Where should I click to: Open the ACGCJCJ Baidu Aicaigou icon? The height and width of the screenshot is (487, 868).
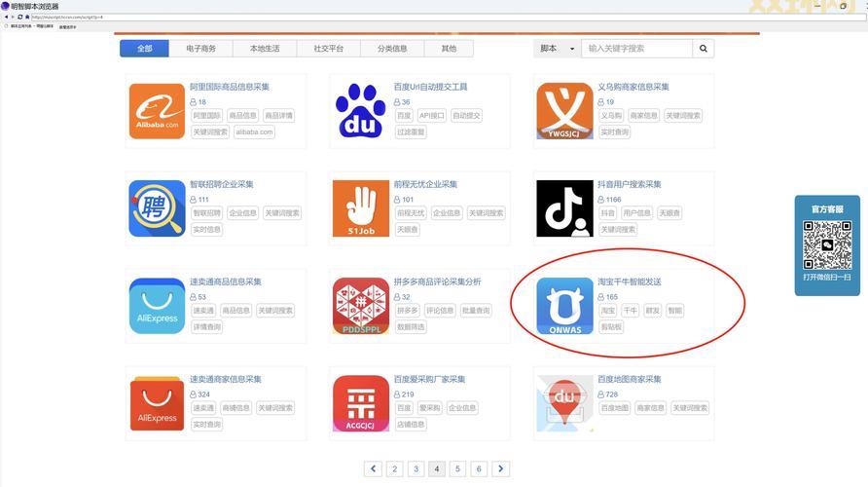pyautogui.click(x=360, y=403)
